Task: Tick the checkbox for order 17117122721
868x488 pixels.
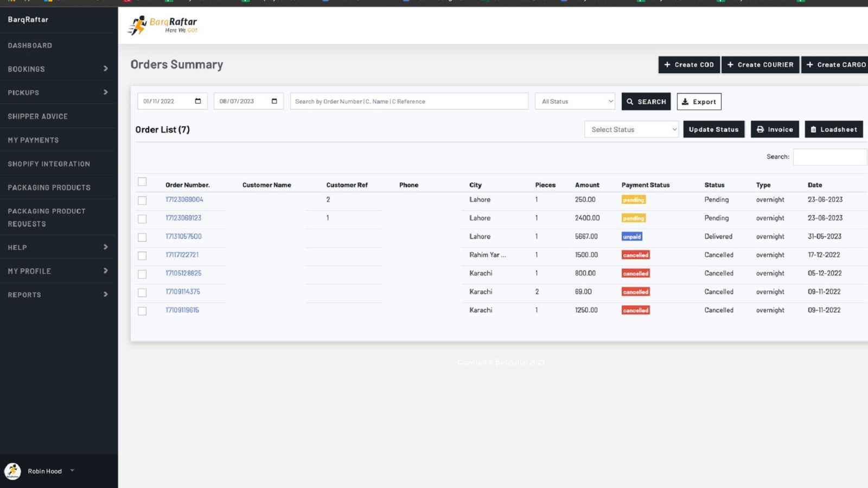Action: 142,256
